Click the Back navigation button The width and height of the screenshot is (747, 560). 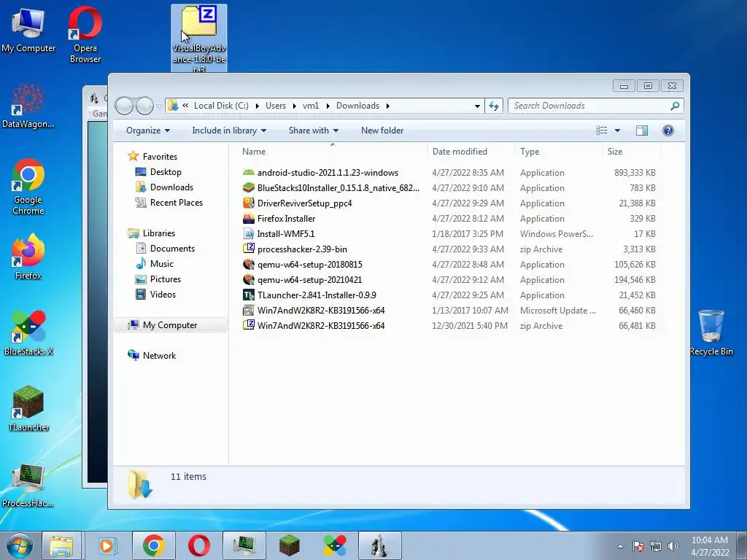(x=124, y=106)
